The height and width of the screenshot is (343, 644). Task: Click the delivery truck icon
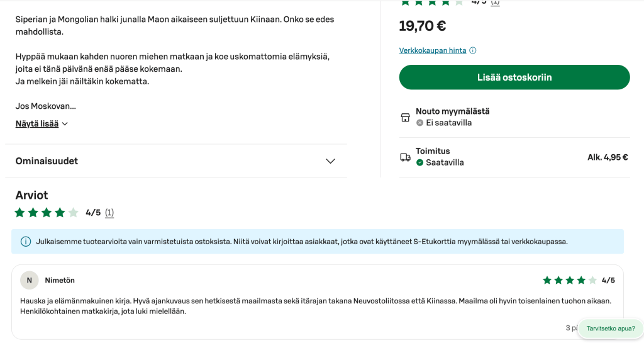pos(406,157)
